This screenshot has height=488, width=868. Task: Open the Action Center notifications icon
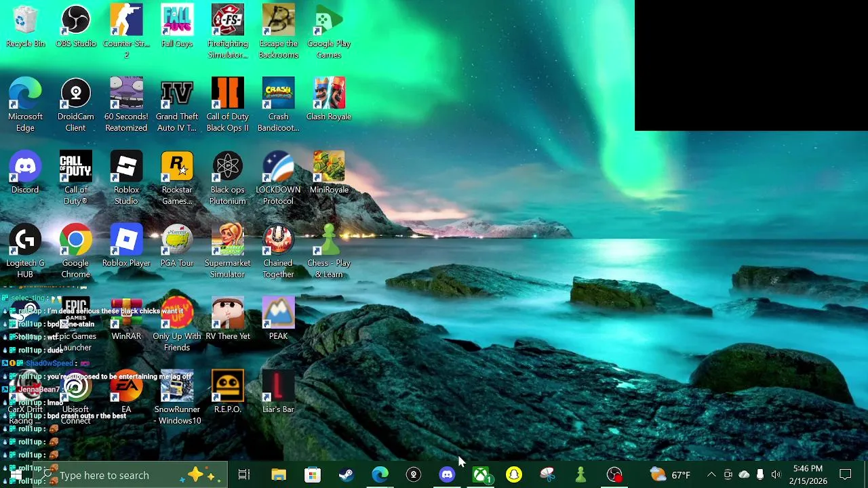pyautogui.click(x=846, y=475)
